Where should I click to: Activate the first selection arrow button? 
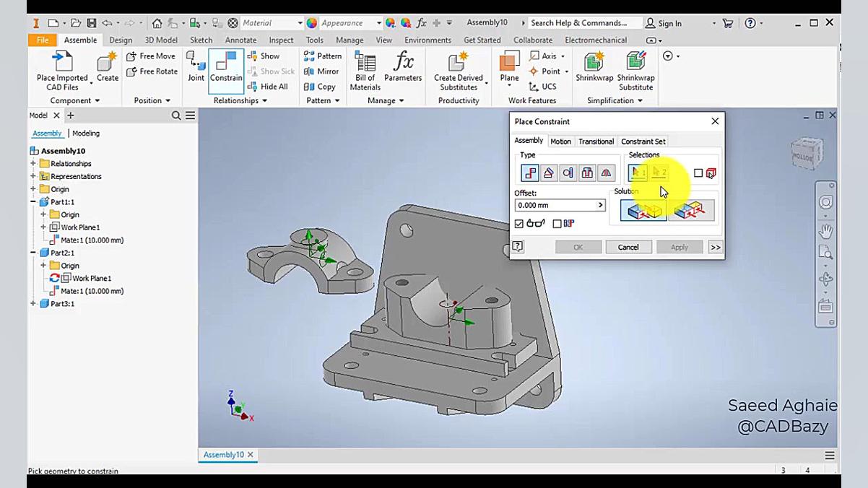638,173
